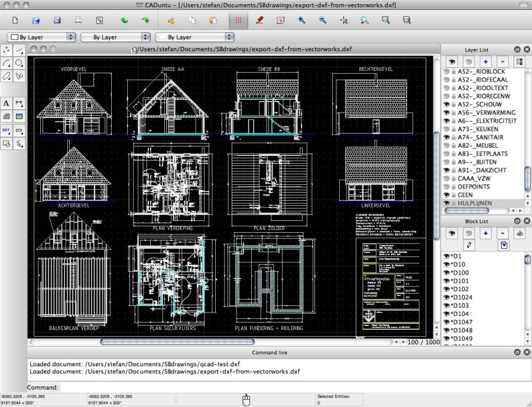Viewport: 532px width, 407px height.
Task: Select the Circle drawing tool
Action: click(x=18, y=63)
